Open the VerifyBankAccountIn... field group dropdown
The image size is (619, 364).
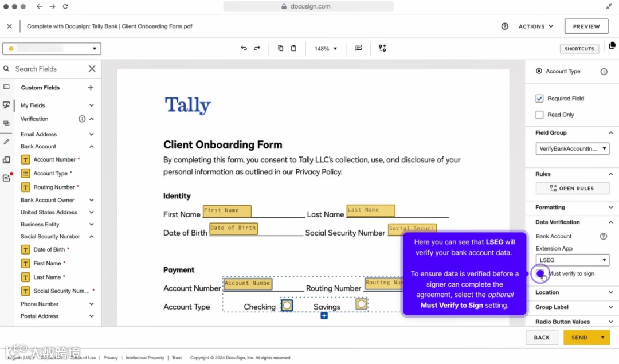573,149
